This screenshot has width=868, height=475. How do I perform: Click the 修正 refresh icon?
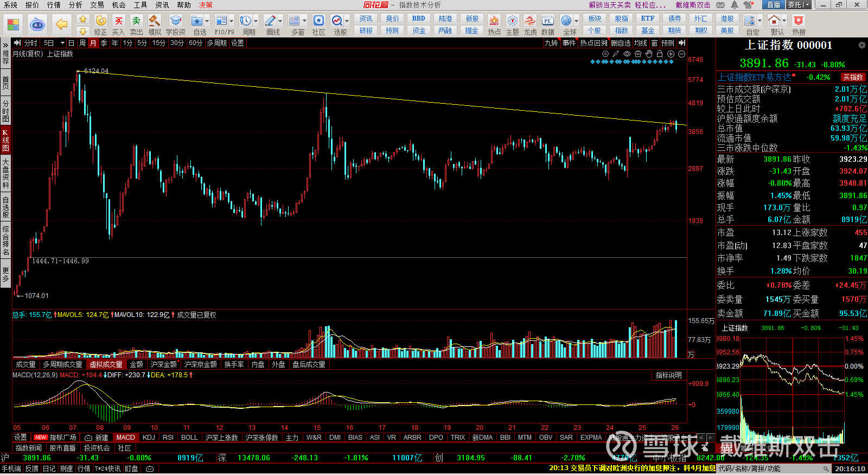101,24
